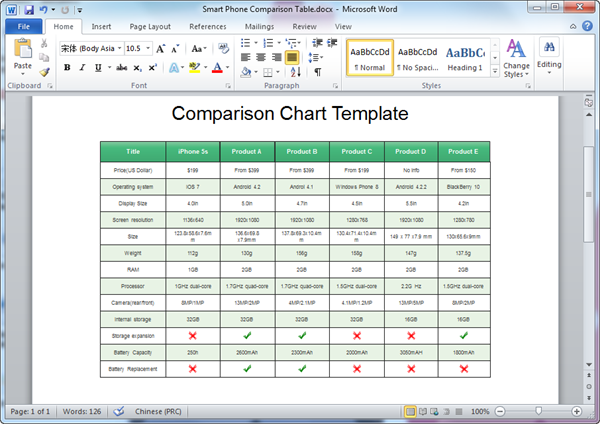Open the Word Help question mark
Viewport: 600px width, 424px height.
pyautogui.click(x=589, y=26)
